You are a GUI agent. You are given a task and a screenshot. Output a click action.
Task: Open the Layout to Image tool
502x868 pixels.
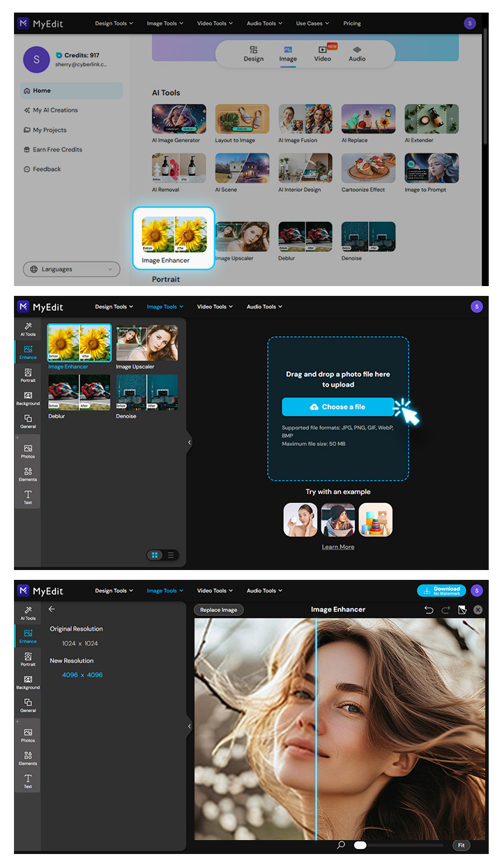tap(242, 123)
